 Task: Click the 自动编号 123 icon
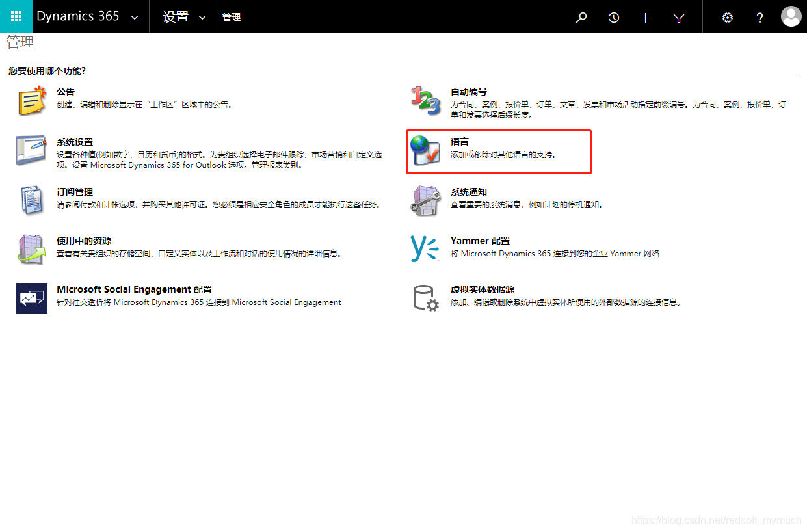(425, 101)
